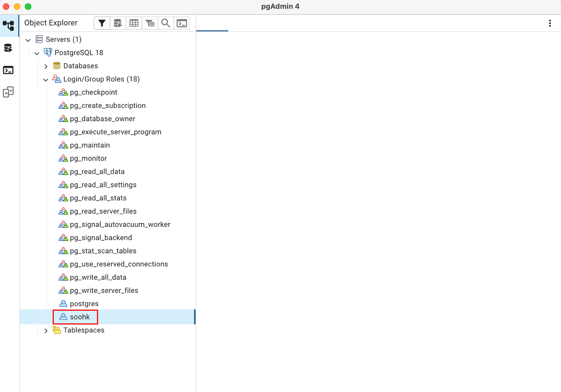Click the pg_monitor group role icon
Viewport: 561px width, 392px height.
click(63, 158)
